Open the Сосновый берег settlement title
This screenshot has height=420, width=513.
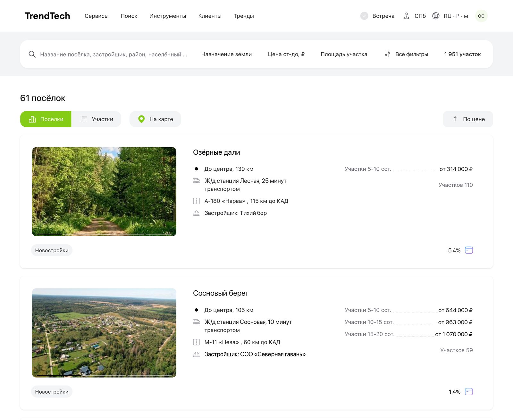tap(221, 293)
